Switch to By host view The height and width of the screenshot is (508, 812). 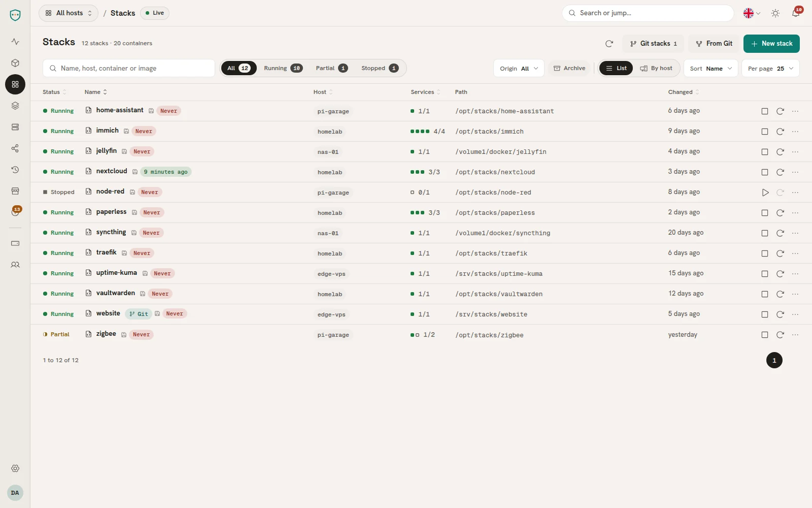click(656, 68)
